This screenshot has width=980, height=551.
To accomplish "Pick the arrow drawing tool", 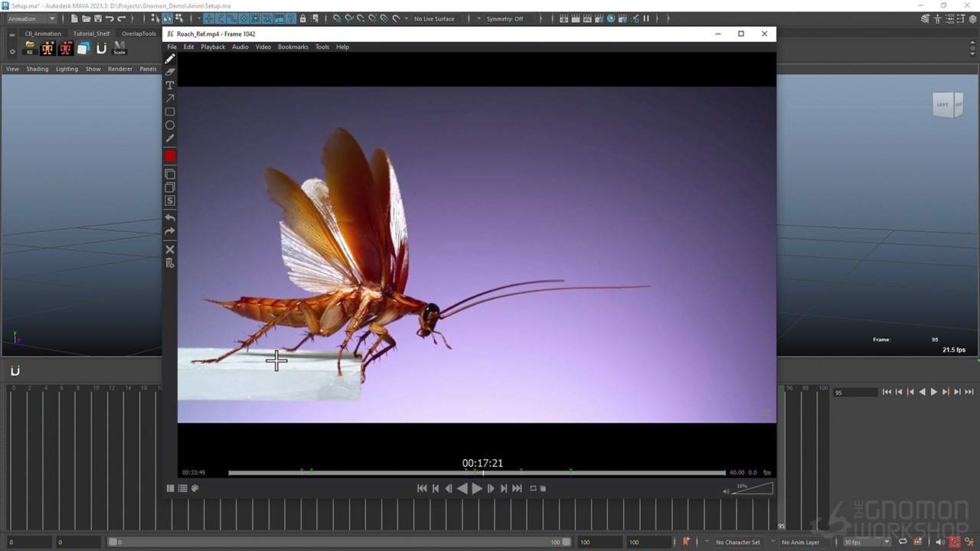I will pos(170,98).
